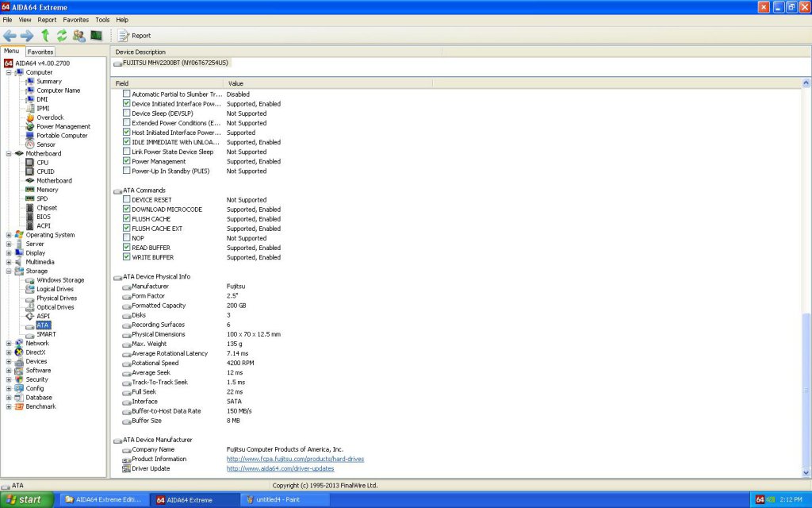
Task: Open the AIDA64 driver-updates link
Action: (x=280, y=468)
